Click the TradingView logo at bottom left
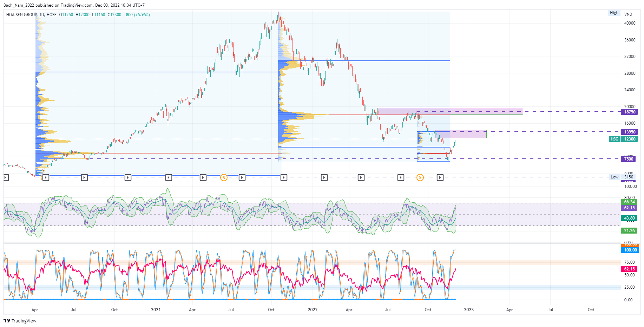The height and width of the screenshot is (327, 644). 20,321
